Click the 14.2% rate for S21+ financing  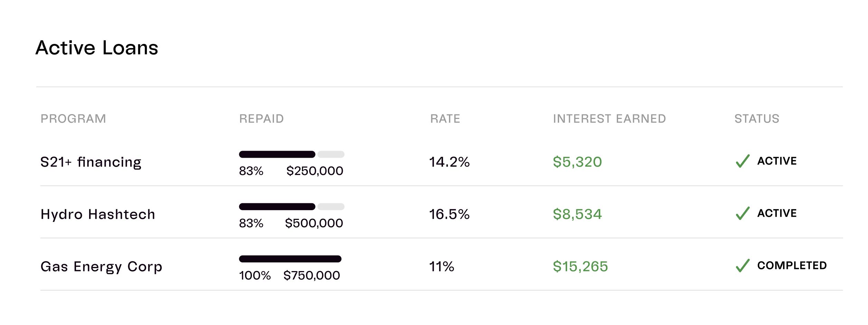[449, 162]
